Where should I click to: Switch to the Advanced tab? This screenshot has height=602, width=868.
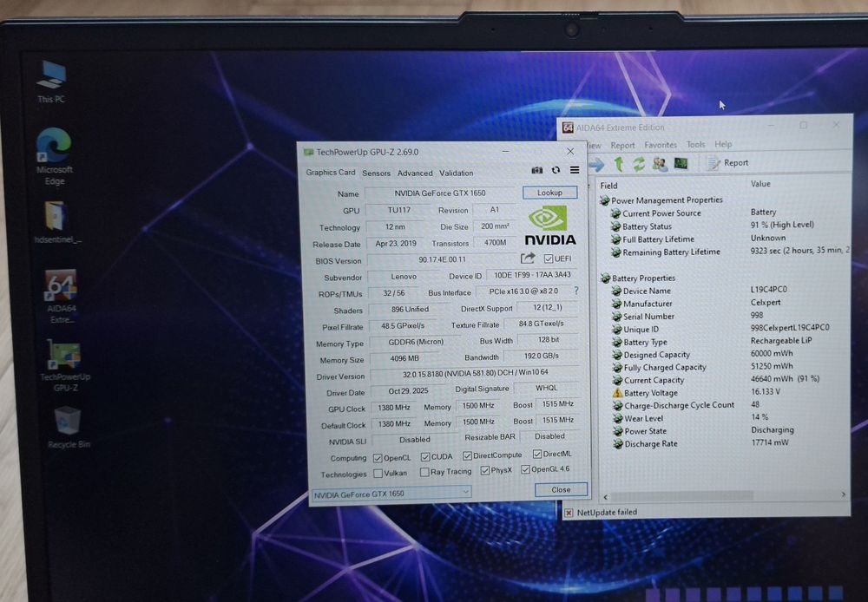tap(415, 173)
